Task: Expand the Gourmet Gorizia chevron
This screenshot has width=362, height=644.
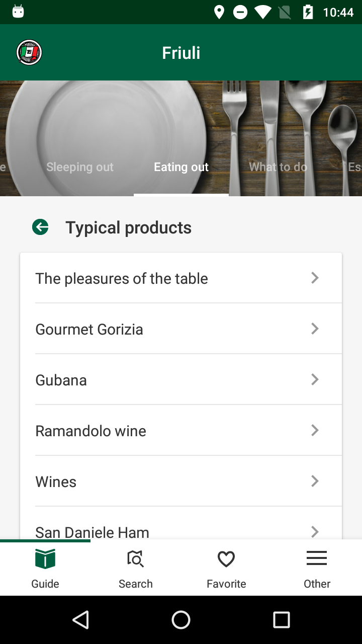Action: [315, 329]
